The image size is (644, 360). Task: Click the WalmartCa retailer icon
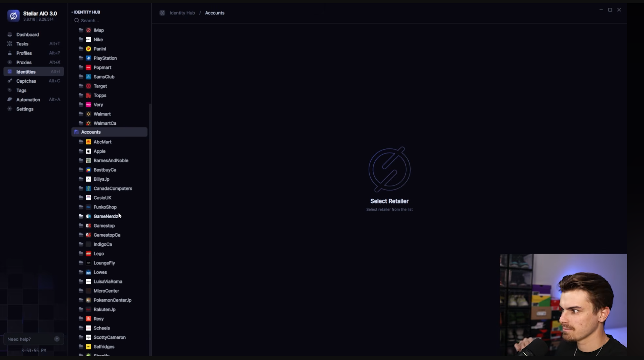[x=88, y=123]
